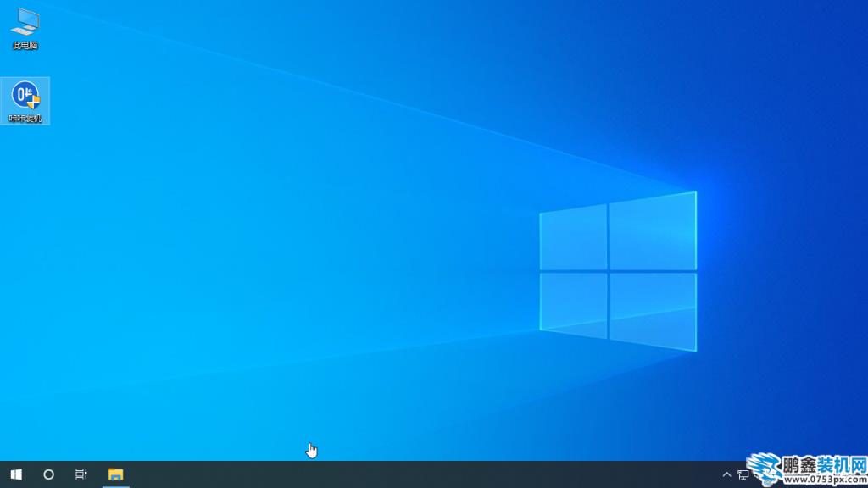Image resolution: width=868 pixels, height=488 pixels.
Task: Click the 鹏鑫装机网 watermark title text
Action: (823, 465)
